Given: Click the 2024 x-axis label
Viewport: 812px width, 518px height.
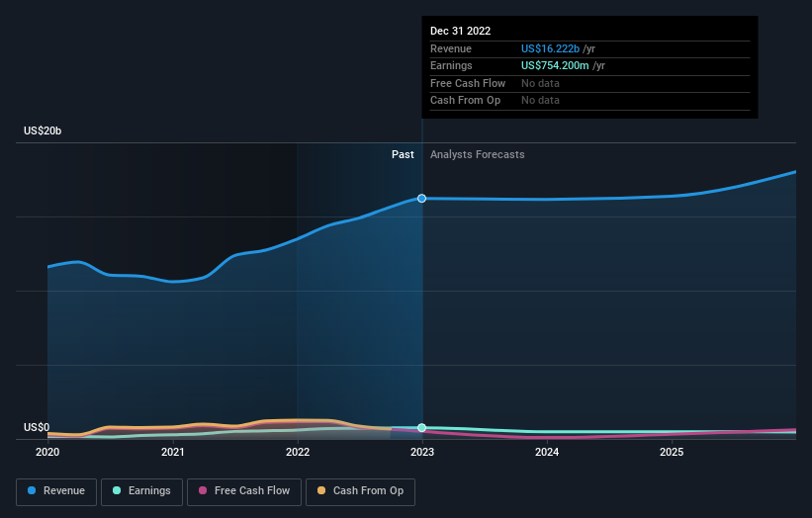Looking at the screenshot, I should (x=547, y=452).
